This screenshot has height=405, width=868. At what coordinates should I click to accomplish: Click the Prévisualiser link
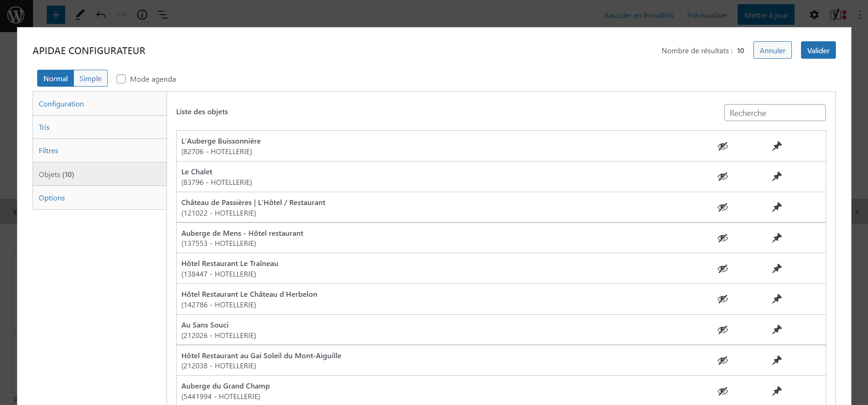[707, 15]
